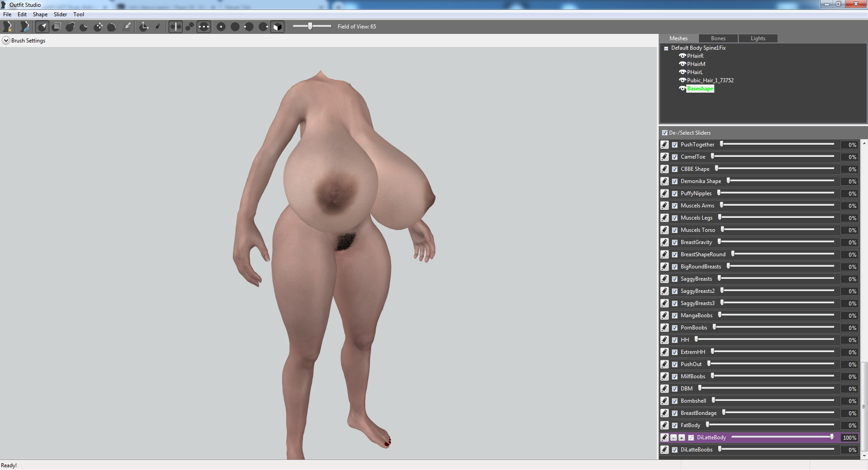Click the PuffyNipples slider track
Viewport: 868px width, 470px height.
(776, 193)
